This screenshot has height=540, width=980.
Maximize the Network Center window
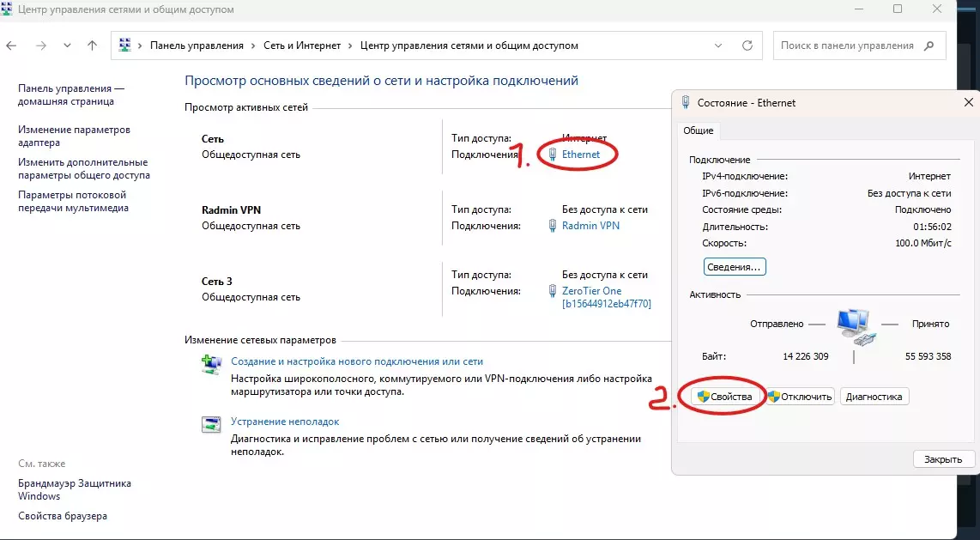pos(898,9)
